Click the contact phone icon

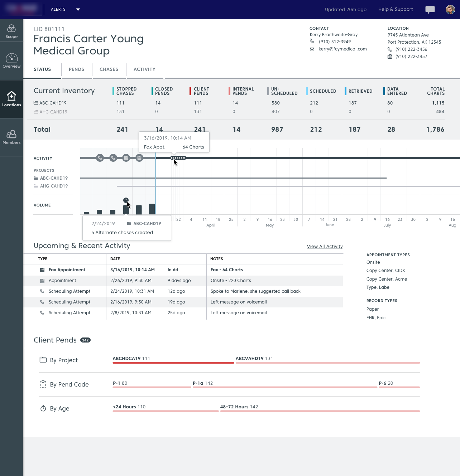tap(312, 41)
